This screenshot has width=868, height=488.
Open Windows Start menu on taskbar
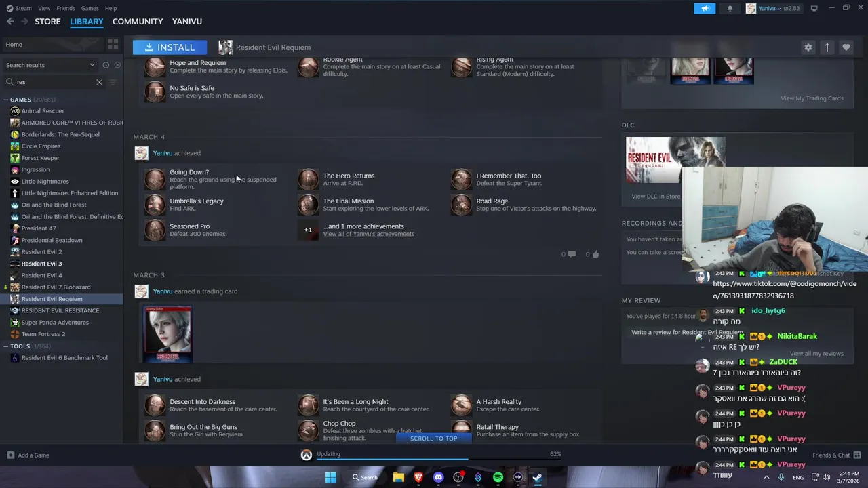tap(330, 477)
